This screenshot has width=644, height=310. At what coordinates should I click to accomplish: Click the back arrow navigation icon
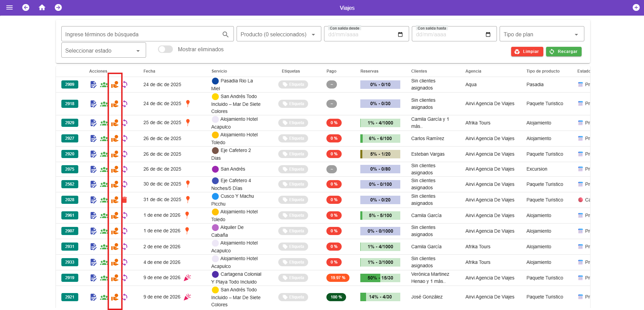coord(26,7)
